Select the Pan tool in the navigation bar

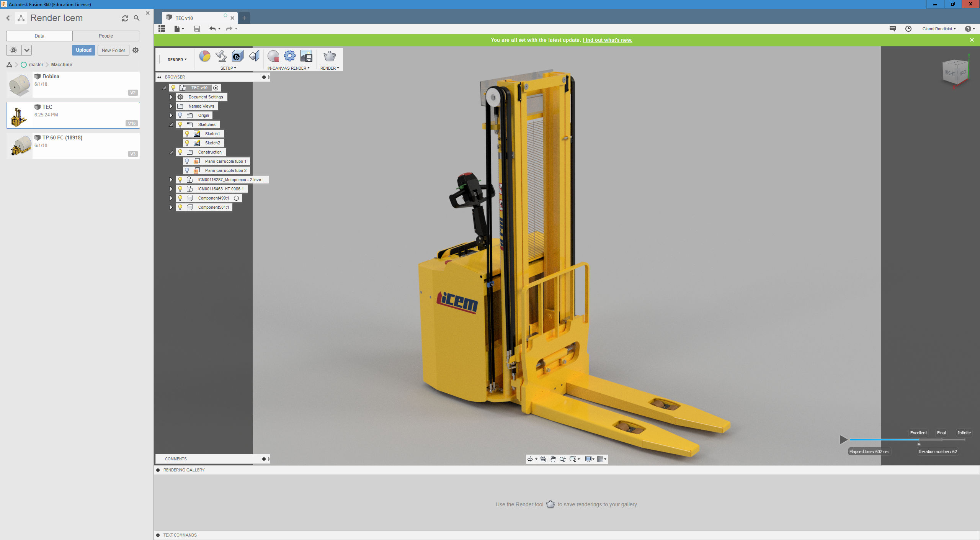(552, 459)
